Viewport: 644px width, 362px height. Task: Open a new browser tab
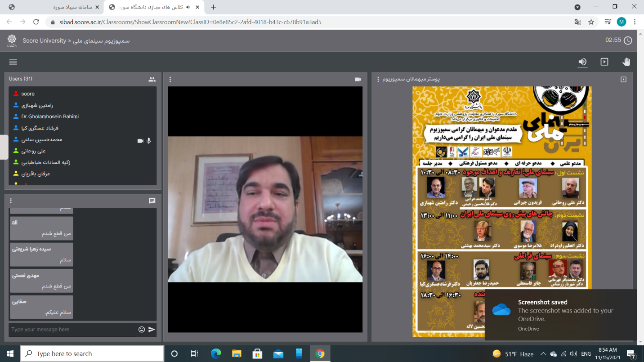pos(213,7)
